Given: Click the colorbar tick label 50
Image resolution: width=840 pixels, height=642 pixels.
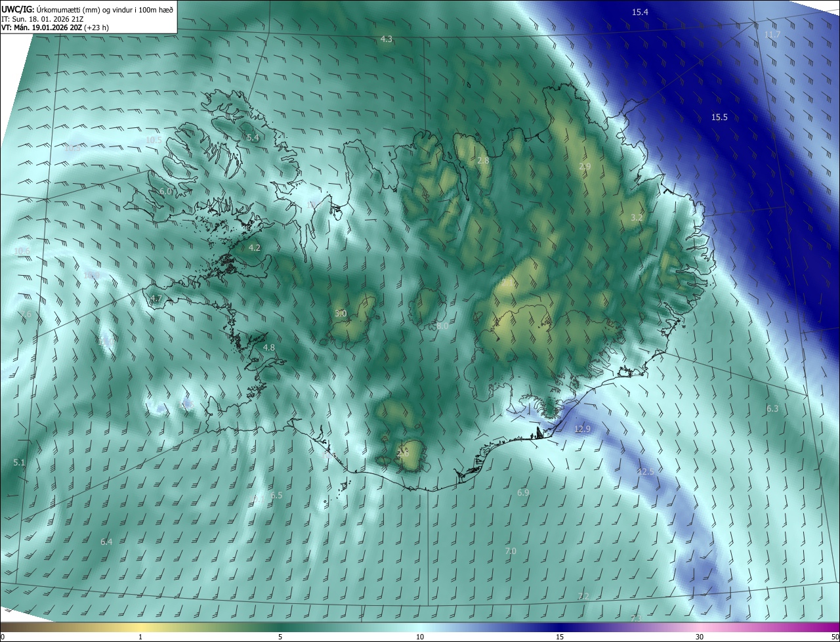Looking at the screenshot, I should pyautogui.click(x=835, y=637).
